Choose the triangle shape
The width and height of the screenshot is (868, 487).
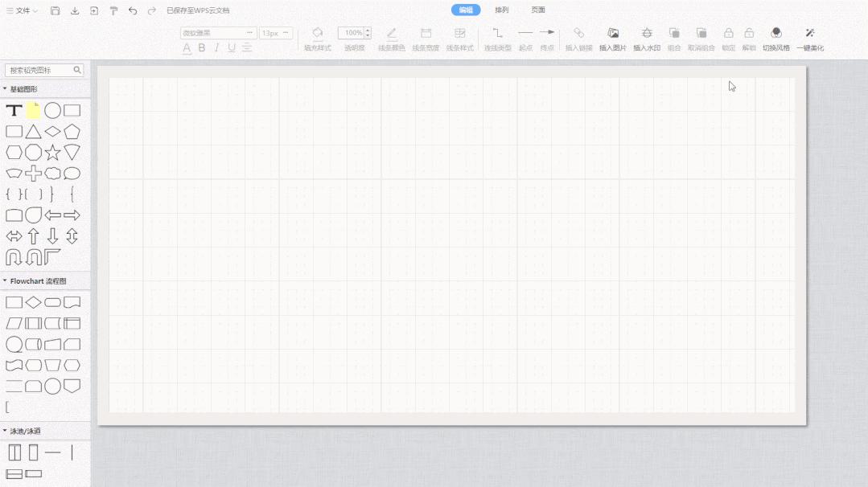pos(33,131)
